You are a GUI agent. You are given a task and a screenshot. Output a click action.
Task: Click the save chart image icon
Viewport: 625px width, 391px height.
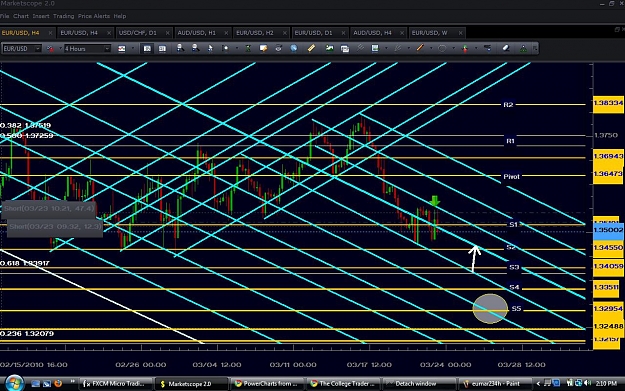tap(375, 48)
